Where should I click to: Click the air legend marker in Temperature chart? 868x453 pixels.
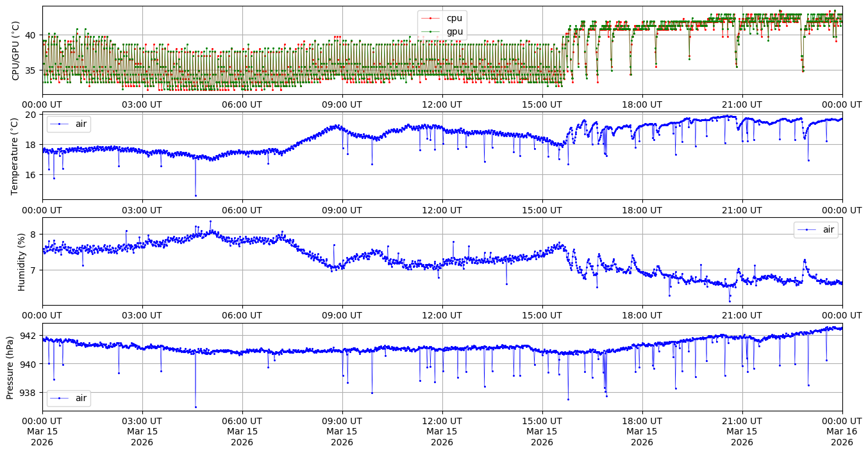click(60, 124)
